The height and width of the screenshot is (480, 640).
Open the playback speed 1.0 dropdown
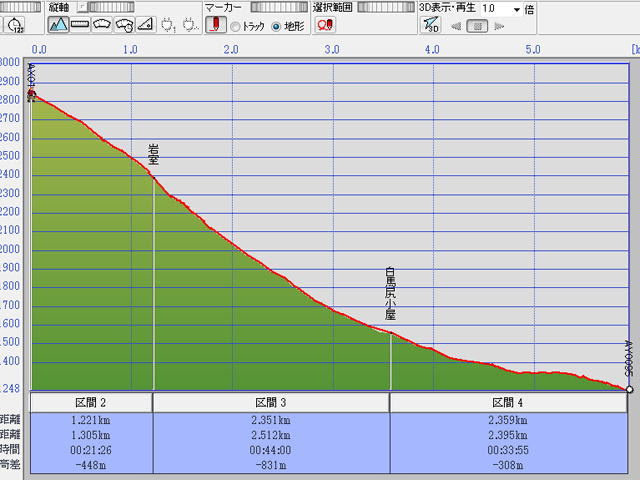tap(517, 9)
